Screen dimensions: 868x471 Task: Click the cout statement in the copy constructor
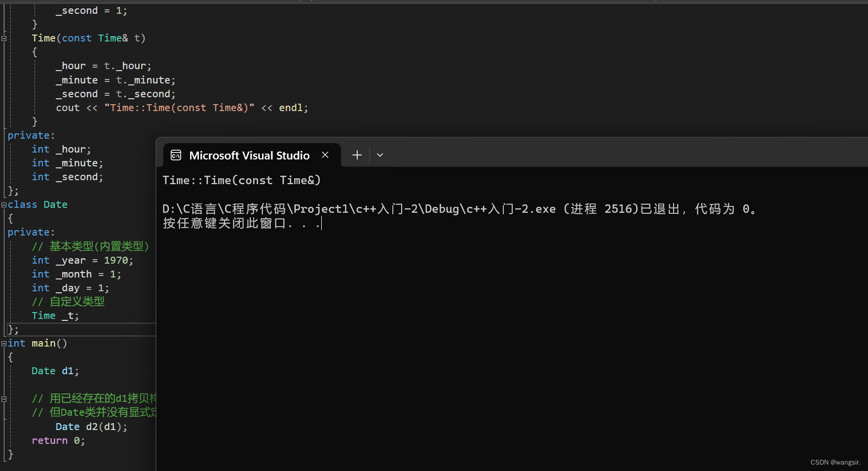(x=182, y=108)
